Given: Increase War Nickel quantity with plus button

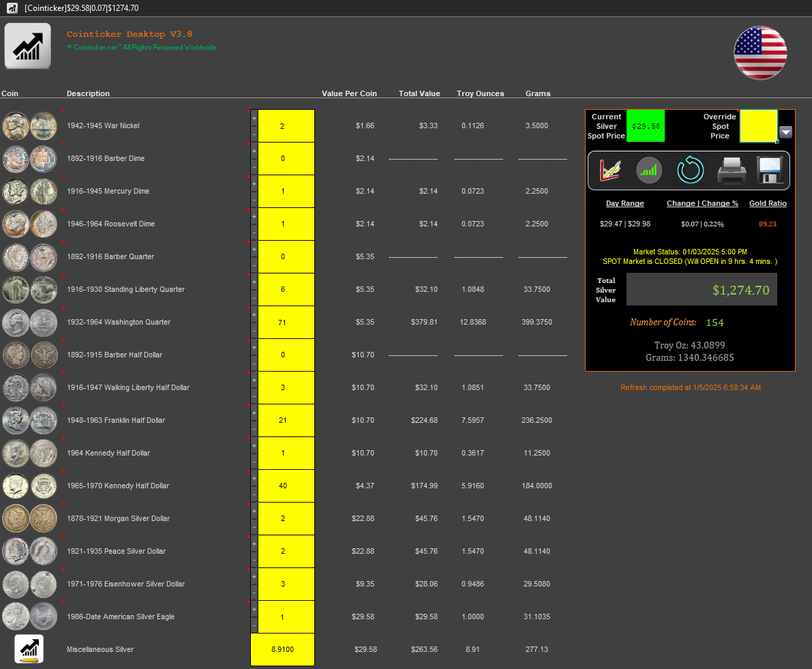Looking at the screenshot, I should coord(254,118).
